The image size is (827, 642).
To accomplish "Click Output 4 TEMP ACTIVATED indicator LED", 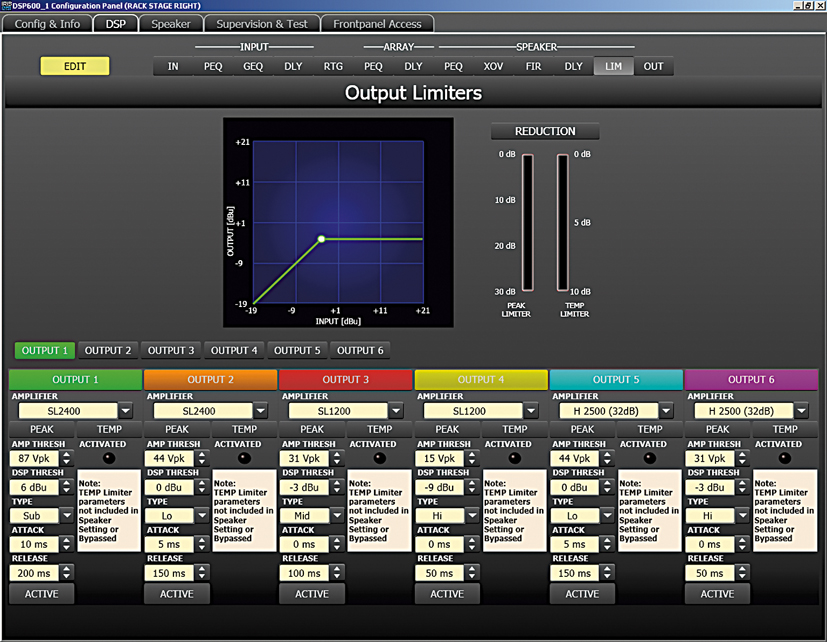I will [x=515, y=458].
